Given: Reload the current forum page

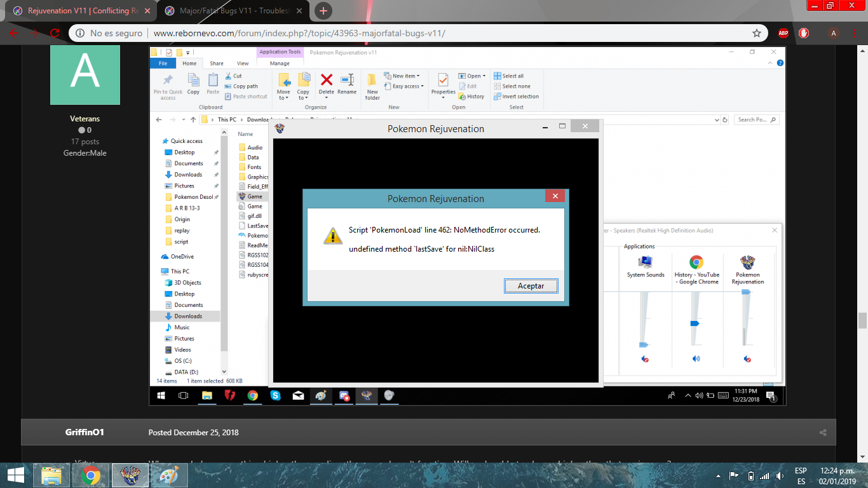Looking at the screenshot, I should 55,33.
